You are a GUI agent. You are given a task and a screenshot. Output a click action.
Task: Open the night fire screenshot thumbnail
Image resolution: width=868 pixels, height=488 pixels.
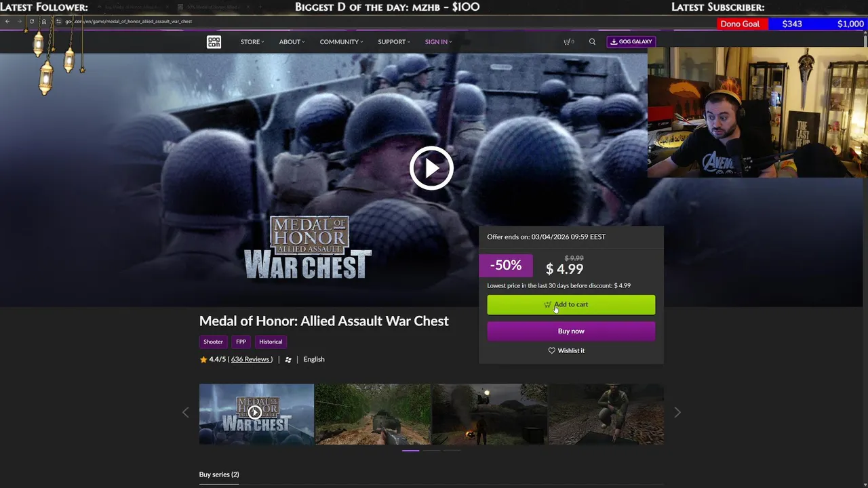click(490, 414)
